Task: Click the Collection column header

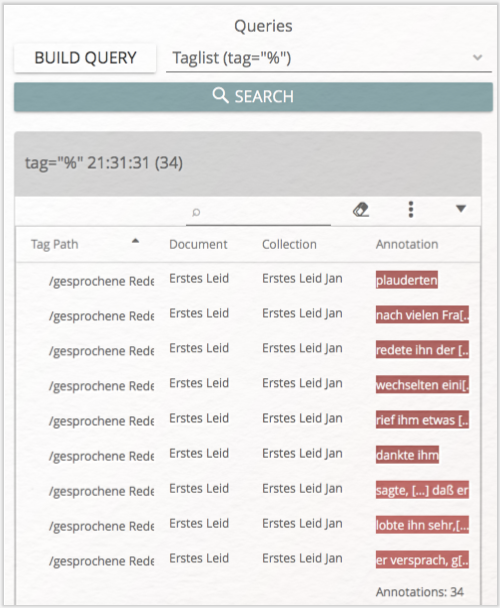Action: pyautogui.click(x=289, y=244)
